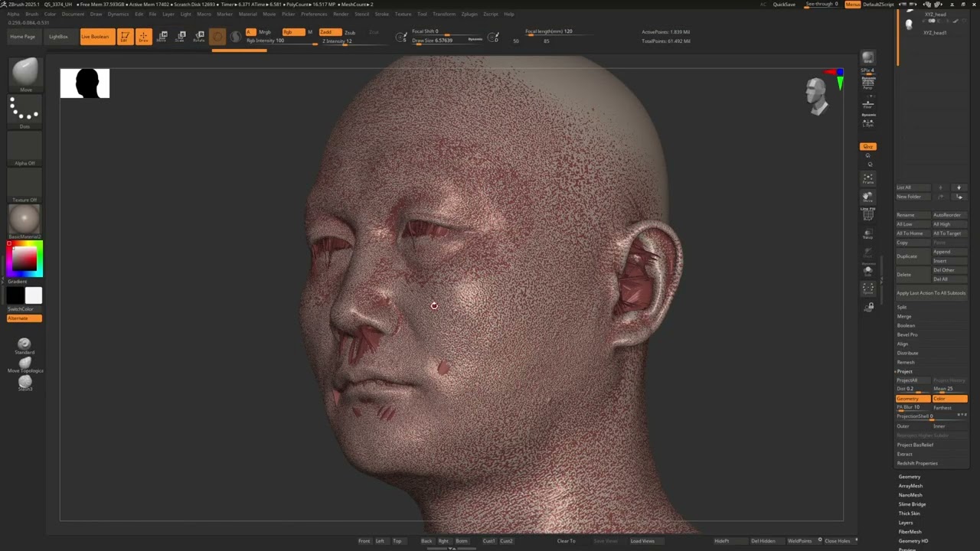Toggle PolyF Line Fill display
Viewport: 980px width, 551px height.
[x=867, y=215]
